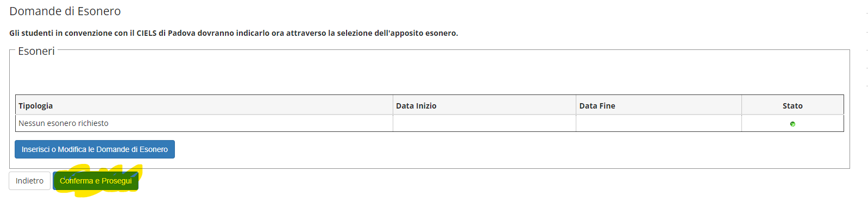Click the green status dot in the Stato column
868x209 pixels.
[792, 124]
